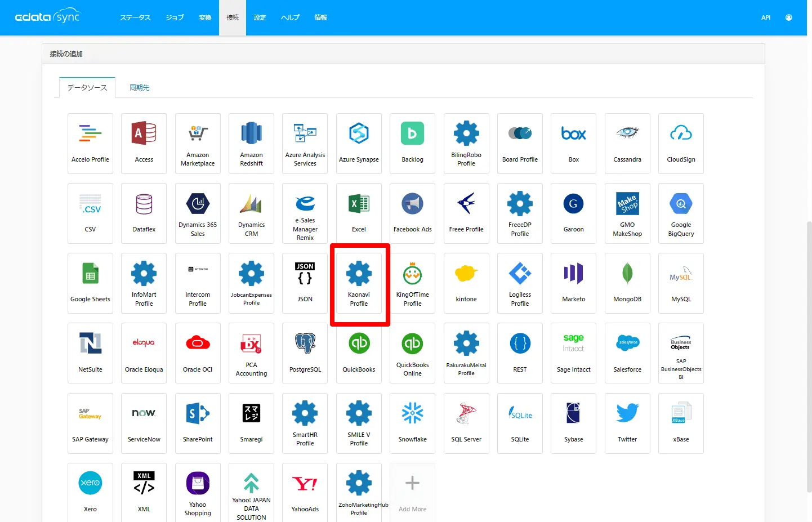Click the Add More tile
This screenshot has width=812, height=522.
point(412,492)
